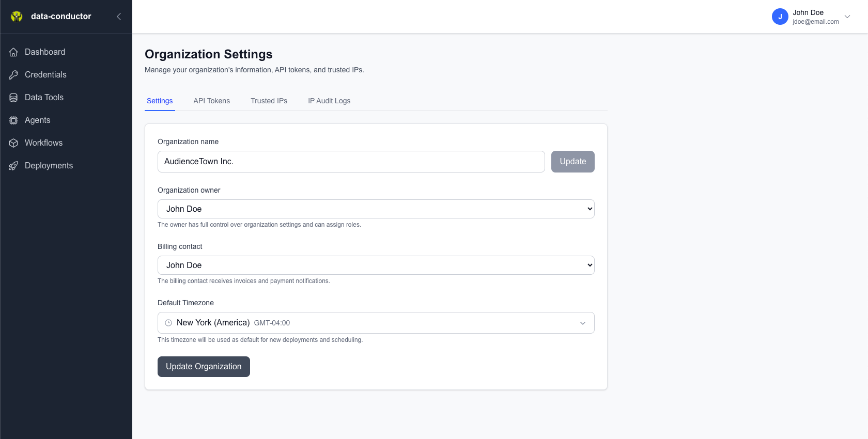Viewport: 868px width, 439px height.
Task: Click the data-conductor logo icon
Action: point(17,17)
